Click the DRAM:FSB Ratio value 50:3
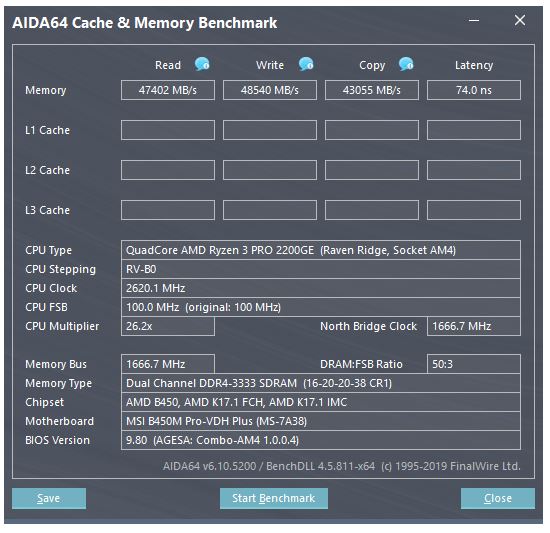 tap(474, 364)
